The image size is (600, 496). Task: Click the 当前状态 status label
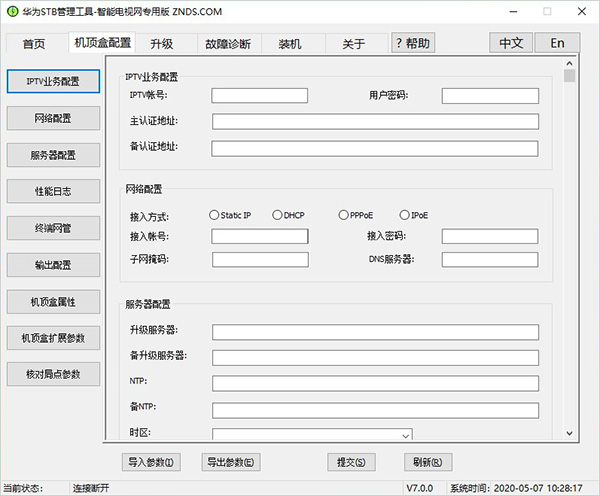click(23, 488)
